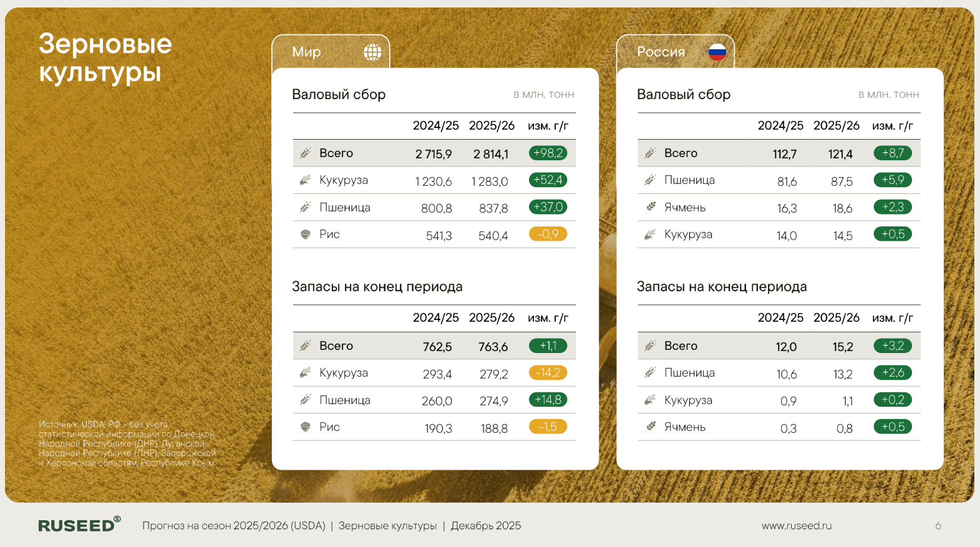Click the orange -0,9 badge for Рис
The height and width of the screenshot is (547, 980).
(x=548, y=235)
